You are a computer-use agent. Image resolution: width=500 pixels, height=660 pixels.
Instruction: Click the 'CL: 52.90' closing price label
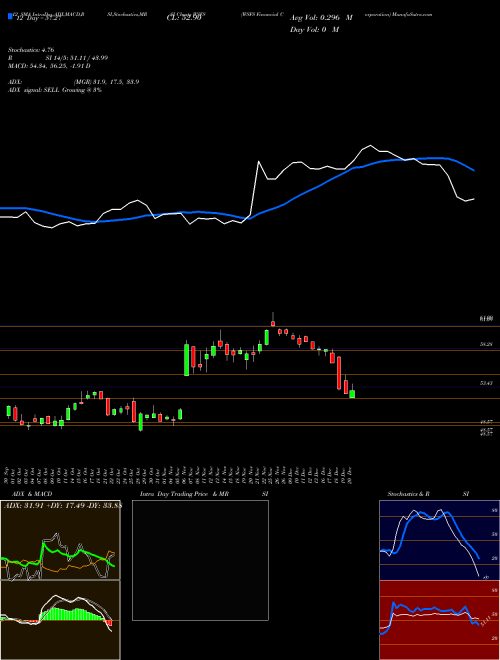click(x=184, y=18)
